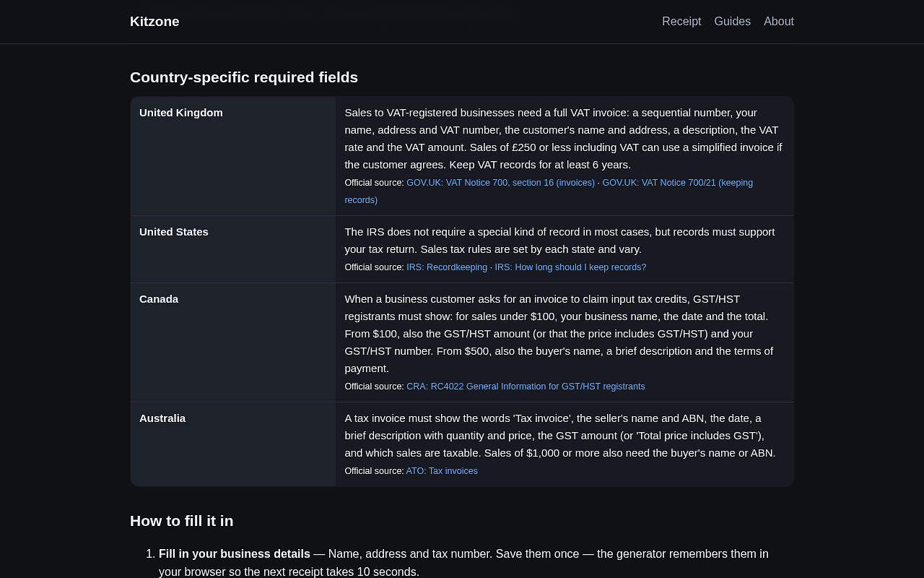Viewport: 924px width, 578px height.
Task: Open the Guides nav item
Action: point(732,22)
